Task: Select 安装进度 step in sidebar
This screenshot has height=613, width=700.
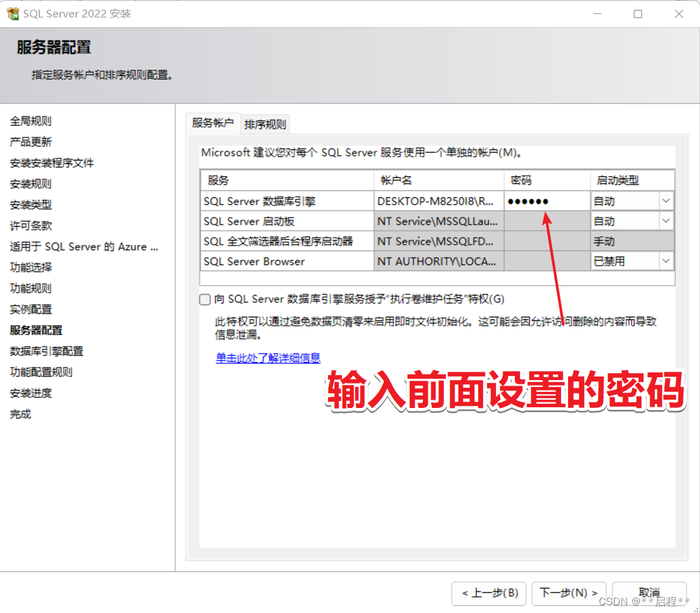Action: pos(31,393)
